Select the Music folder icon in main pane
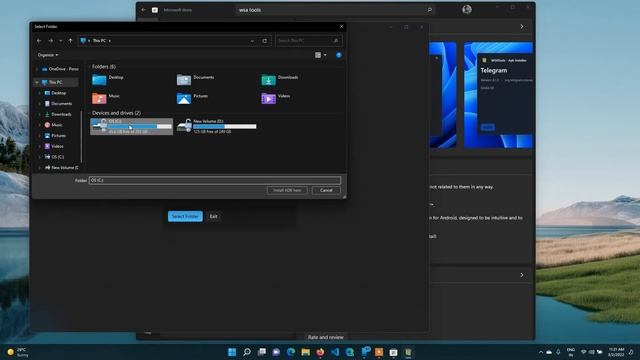Screen dimensions: 640x360 click(x=99, y=98)
